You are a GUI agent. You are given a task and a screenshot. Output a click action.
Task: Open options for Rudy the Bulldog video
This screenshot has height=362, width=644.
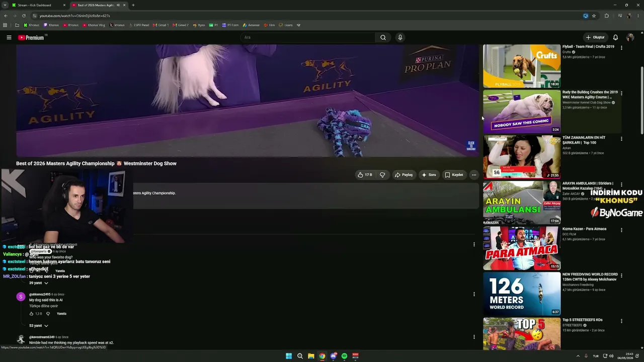click(621, 93)
